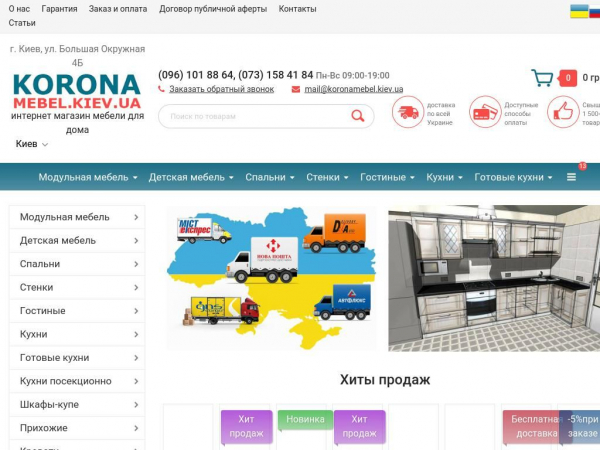This screenshot has height=450, width=600.
Task: Open the Гарантия page
Action: 59,9
